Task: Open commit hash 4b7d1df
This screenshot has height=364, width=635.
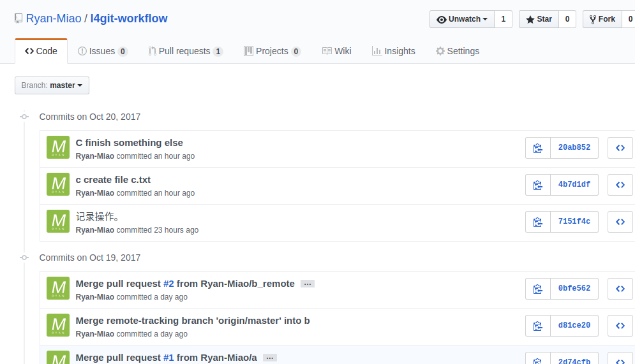Action: (574, 184)
